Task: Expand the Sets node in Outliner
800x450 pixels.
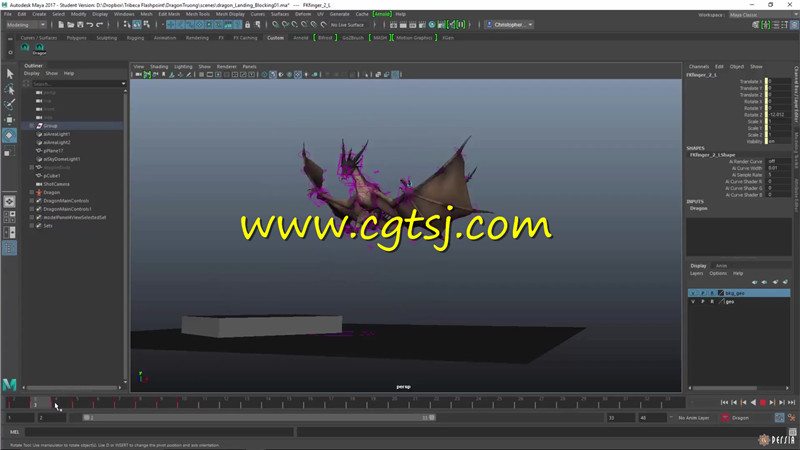Action: point(32,226)
